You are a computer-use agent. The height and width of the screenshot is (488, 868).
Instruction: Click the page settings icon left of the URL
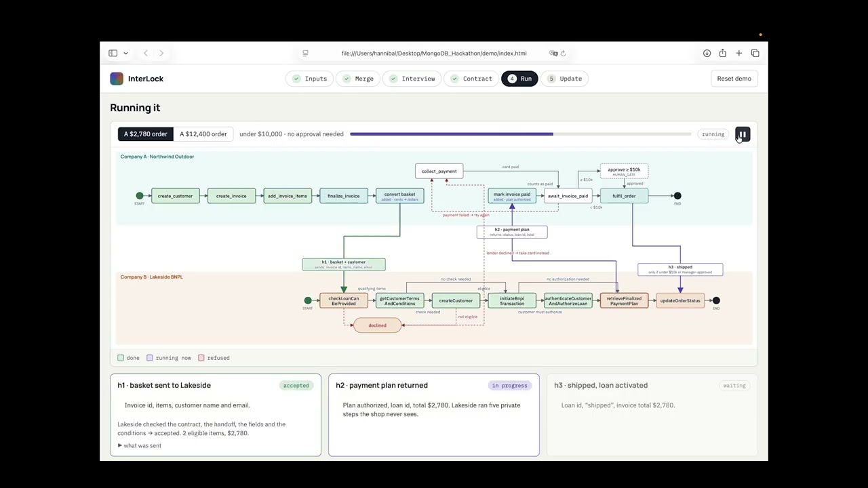click(x=305, y=53)
